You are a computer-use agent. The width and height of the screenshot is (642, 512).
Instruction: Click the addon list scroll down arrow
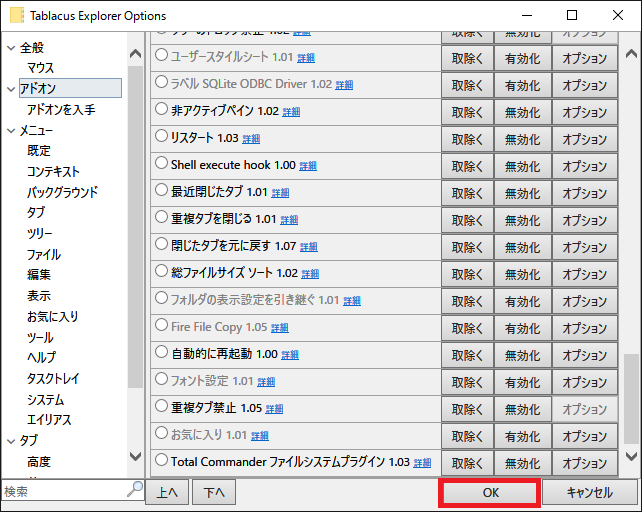(632, 456)
